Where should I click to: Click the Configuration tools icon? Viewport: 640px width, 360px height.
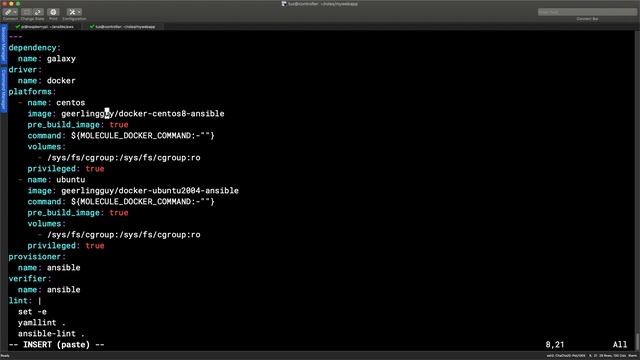point(72,12)
